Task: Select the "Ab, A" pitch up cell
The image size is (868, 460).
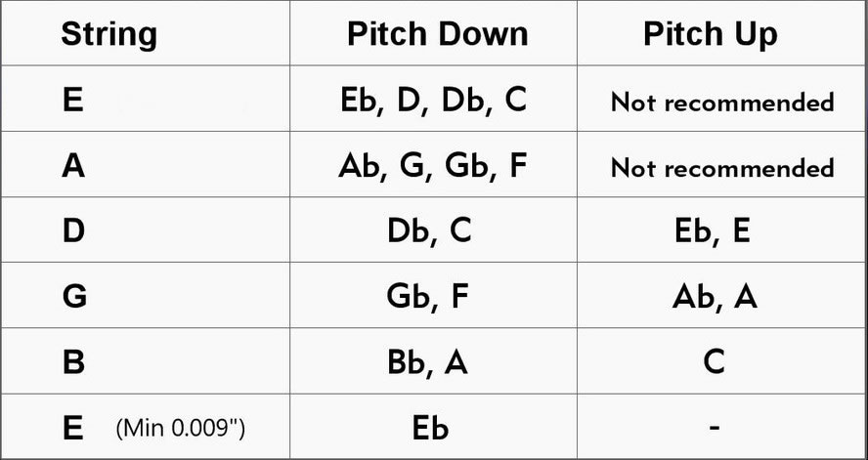Action: pyautogui.click(x=715, y=297)
